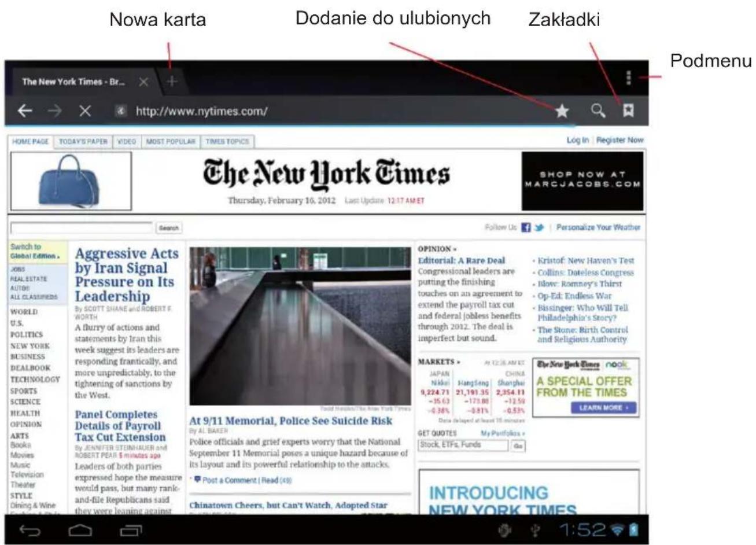
Task: Click the Marc Jacobs shop ad
Action: (582, 181)
